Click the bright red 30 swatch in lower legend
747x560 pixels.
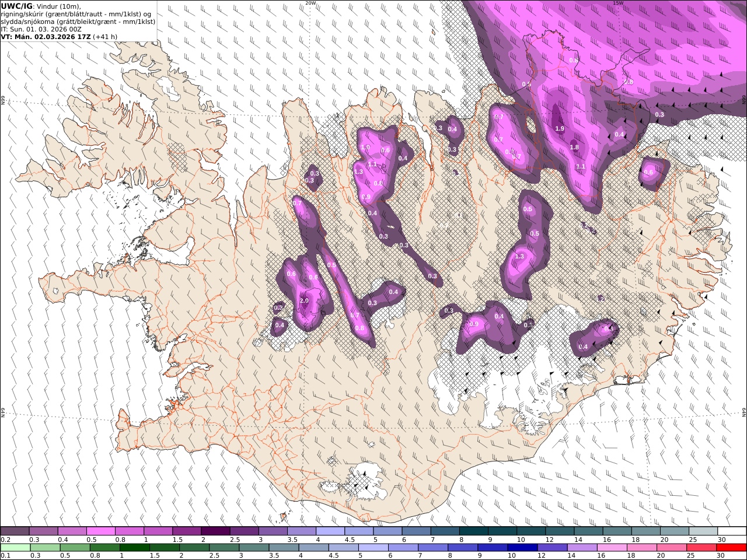coord(731,548)
